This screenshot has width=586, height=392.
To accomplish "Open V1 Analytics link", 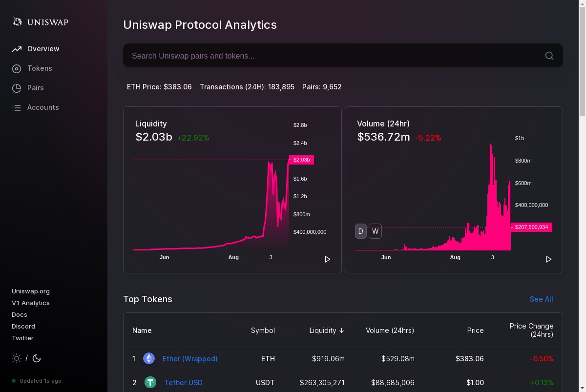I will (31, 303).
